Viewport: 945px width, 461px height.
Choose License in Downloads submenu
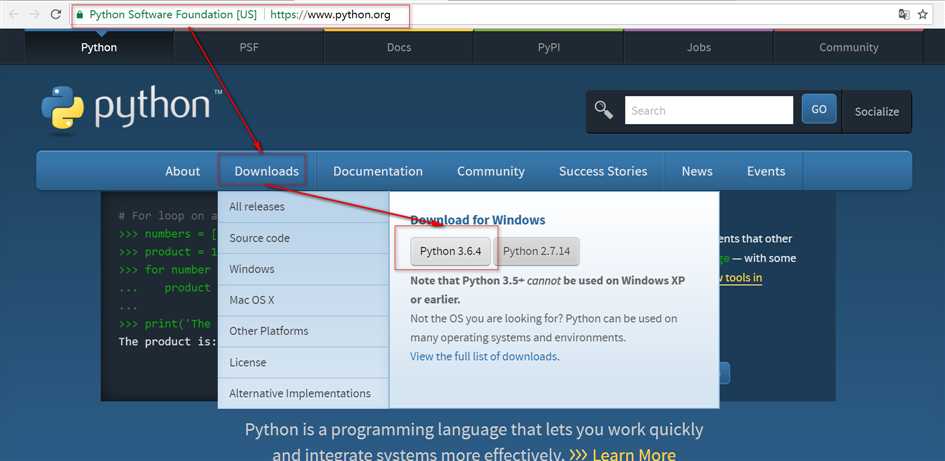(303, 362)
